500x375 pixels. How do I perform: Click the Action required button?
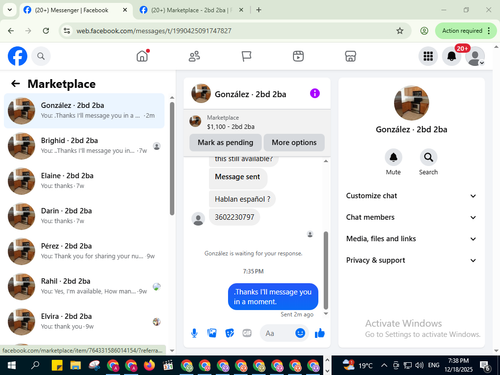pyautogui.click(x=466, y=31)
